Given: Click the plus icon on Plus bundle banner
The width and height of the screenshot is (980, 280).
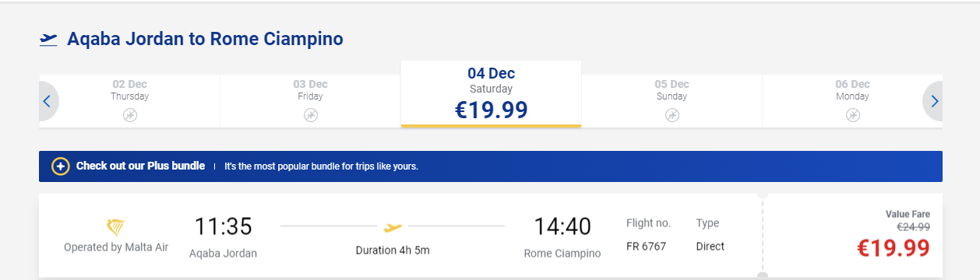Looking at the screenshot, I should [60, 166].
